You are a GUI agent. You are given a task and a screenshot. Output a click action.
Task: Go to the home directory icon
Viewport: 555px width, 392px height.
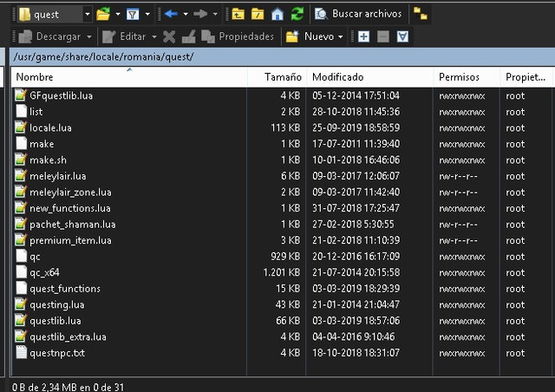[277, 14]
